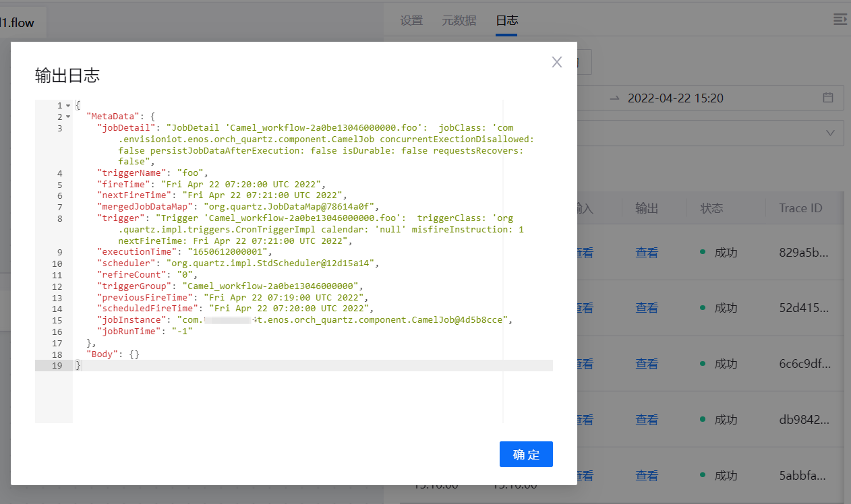Click the end date 2022-04-22 15:20 field
Screen dimensions: 851x504
point(675,98)
